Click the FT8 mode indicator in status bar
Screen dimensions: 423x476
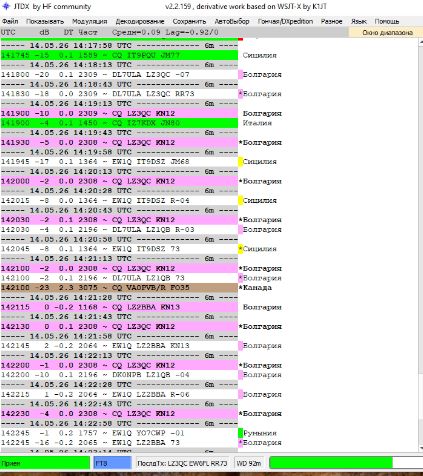(112, 463)
